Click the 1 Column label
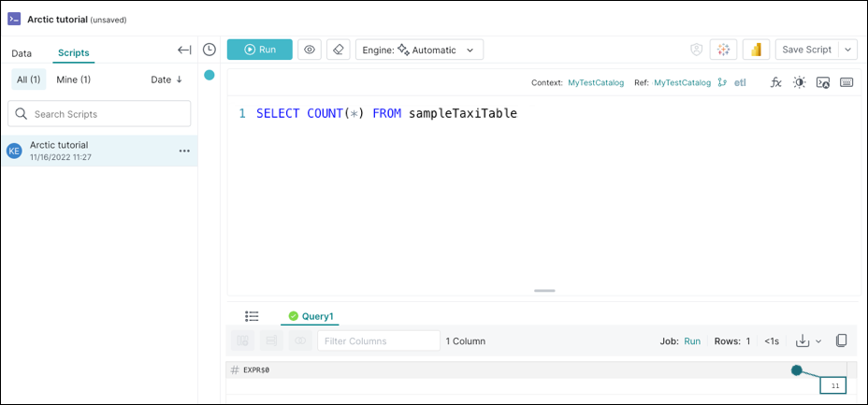This screenshot has height=405, width=868. (466, 341)
